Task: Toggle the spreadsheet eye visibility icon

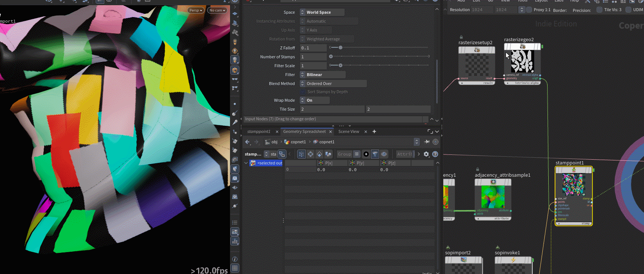Action: (x=384, y=154)
